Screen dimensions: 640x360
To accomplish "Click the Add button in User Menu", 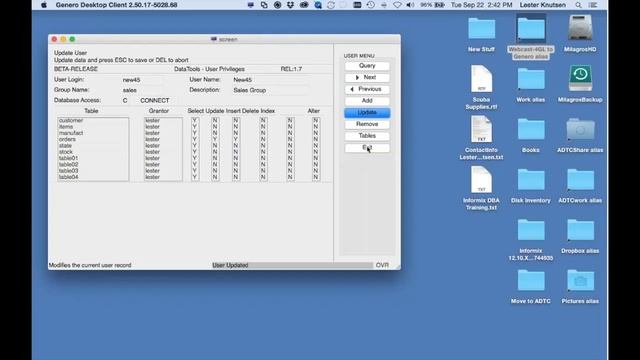I will coord(367,101).
